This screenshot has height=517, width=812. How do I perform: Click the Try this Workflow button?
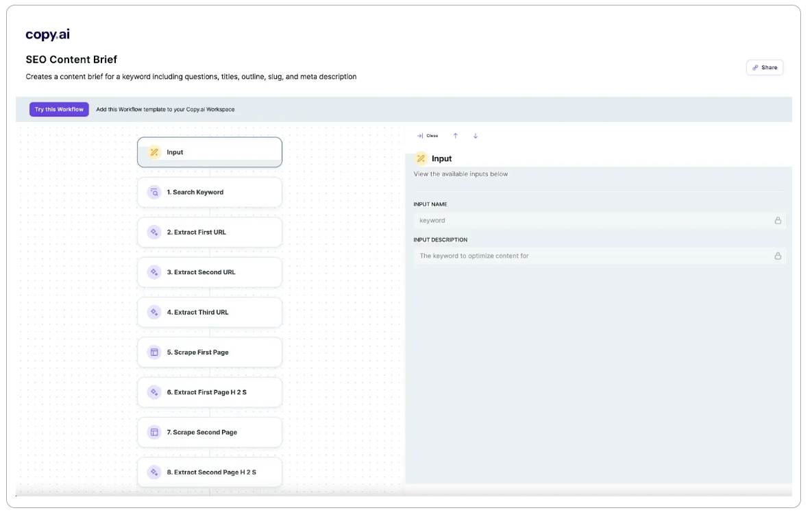click(x=59, y=109)
